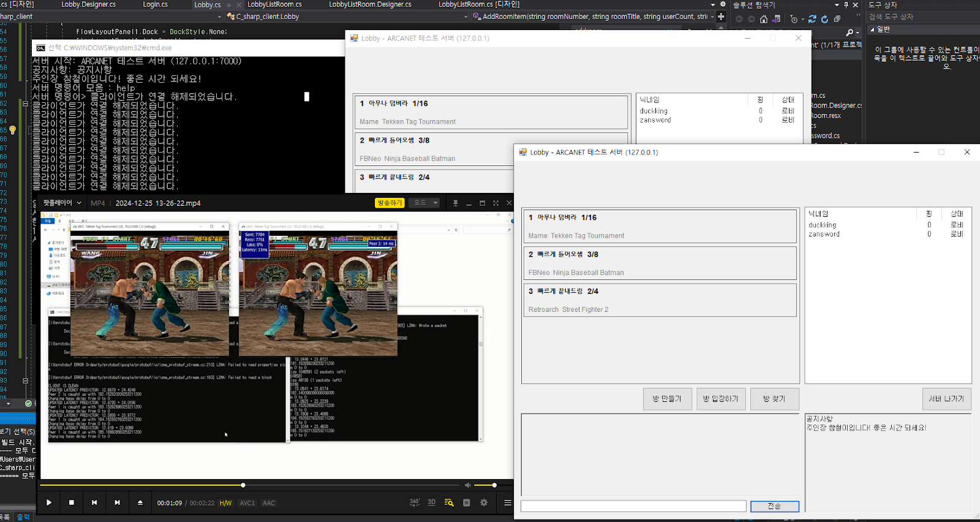The image size is (980, 522).
Task: Select duckking in back Lobby window user list
Action: coord(654,111)
